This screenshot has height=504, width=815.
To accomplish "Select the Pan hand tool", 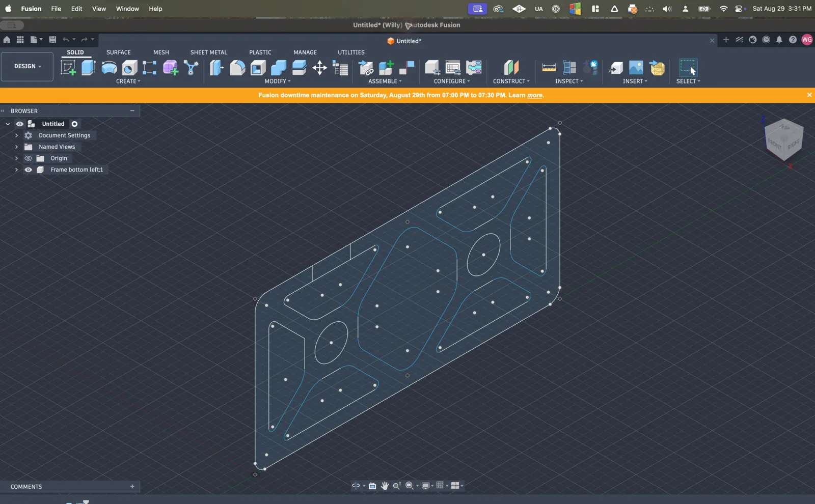I will 385,486.
